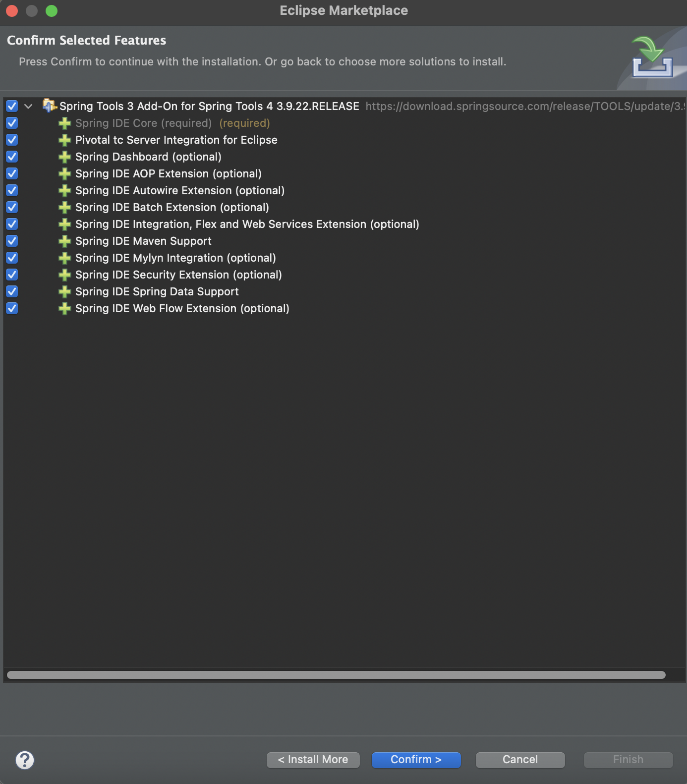Select the Integration, Flex and Web Services Extension row
The height and width of the screenshot is (784, 687).
click(x=344, y=224)
